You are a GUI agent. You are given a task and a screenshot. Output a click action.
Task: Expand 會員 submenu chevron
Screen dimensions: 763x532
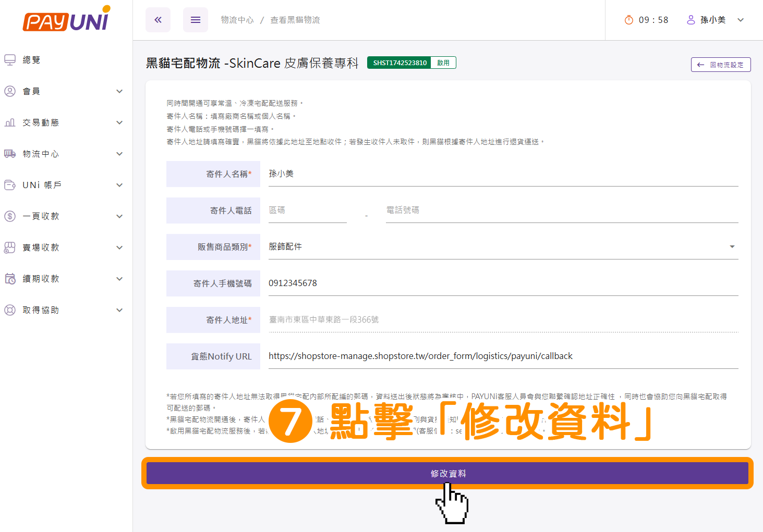(x=119, y=91)
